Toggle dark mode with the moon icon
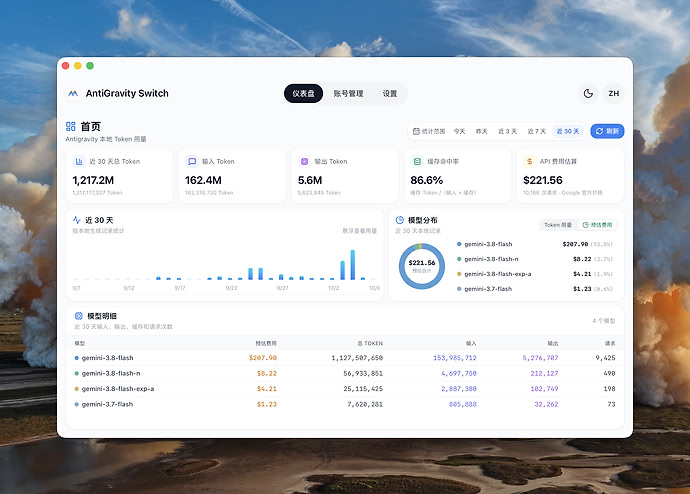 tap(588, 93)
